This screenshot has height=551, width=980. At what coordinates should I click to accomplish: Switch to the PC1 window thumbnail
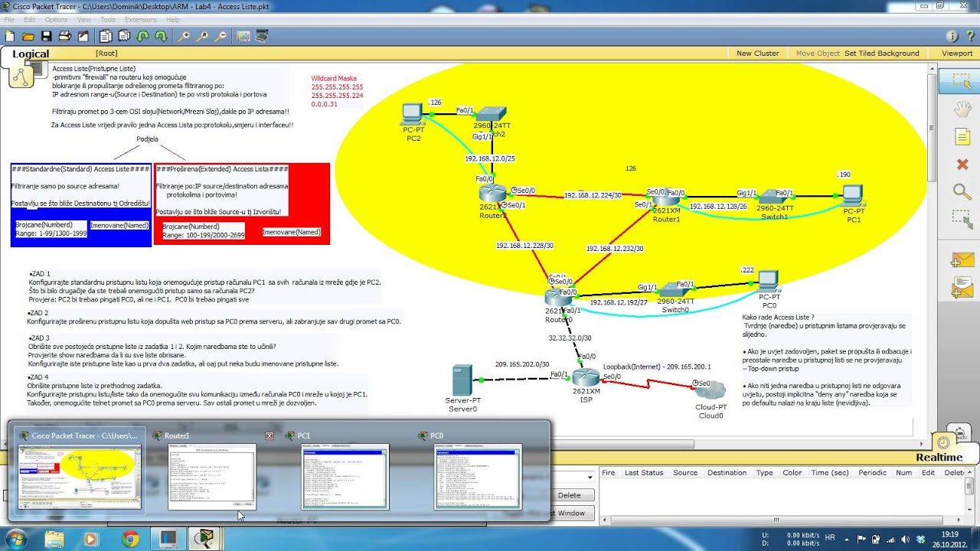click(345, 477)
